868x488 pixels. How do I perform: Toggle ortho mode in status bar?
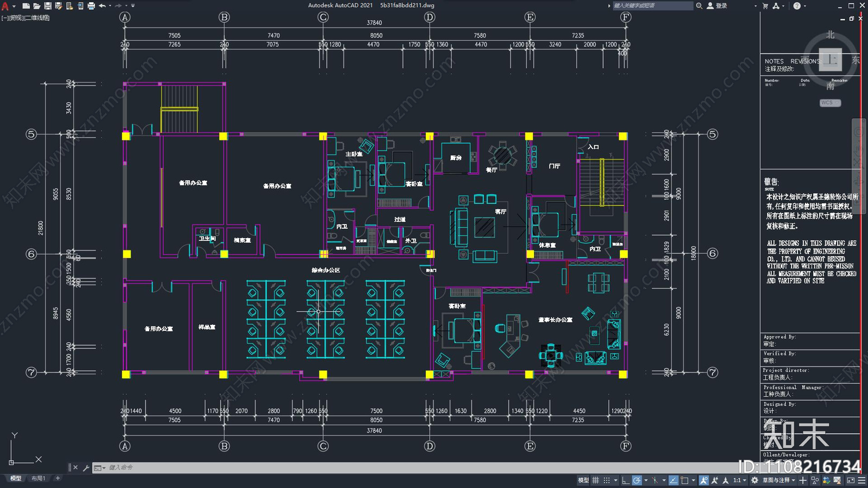[x=626, y=480]
